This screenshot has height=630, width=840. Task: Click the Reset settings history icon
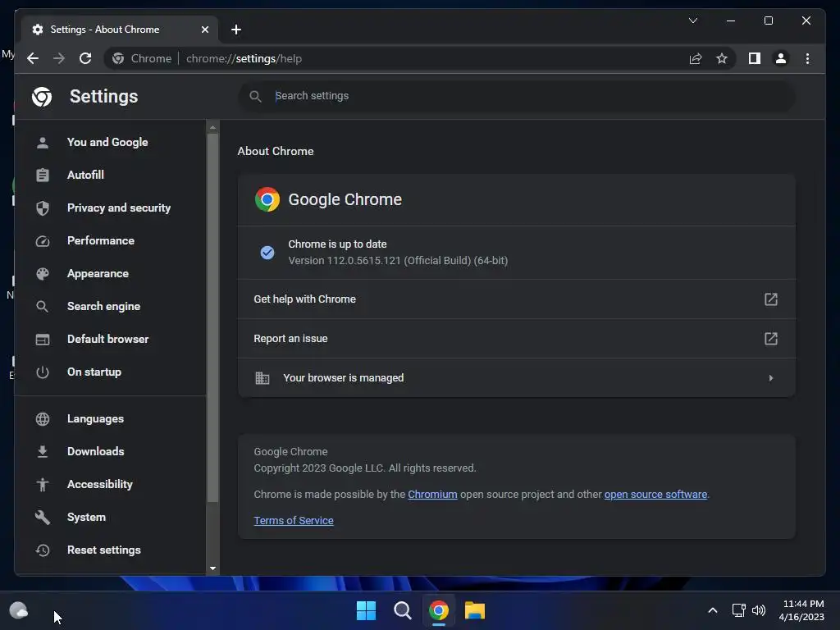coord(43,550)
